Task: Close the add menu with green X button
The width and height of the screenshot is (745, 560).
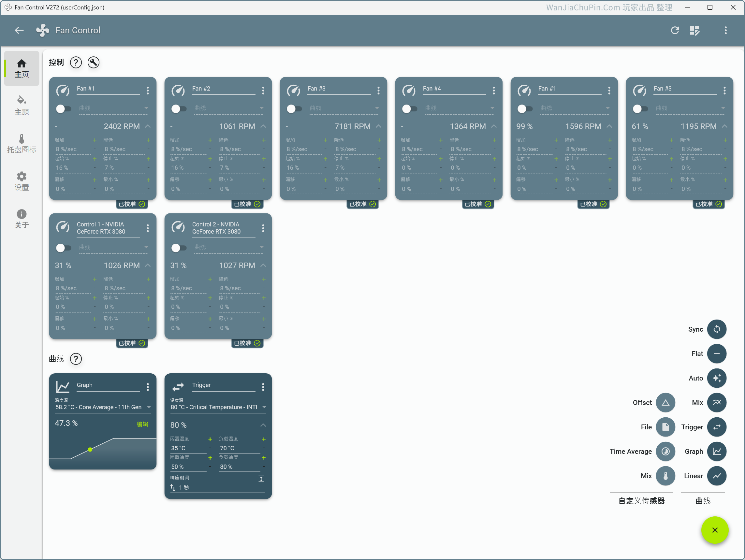Action: pos(715,530)
